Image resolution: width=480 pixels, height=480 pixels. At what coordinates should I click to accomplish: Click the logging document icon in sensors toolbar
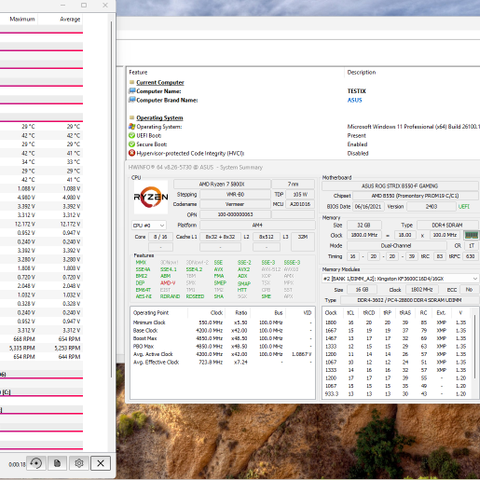click(57, 463)
